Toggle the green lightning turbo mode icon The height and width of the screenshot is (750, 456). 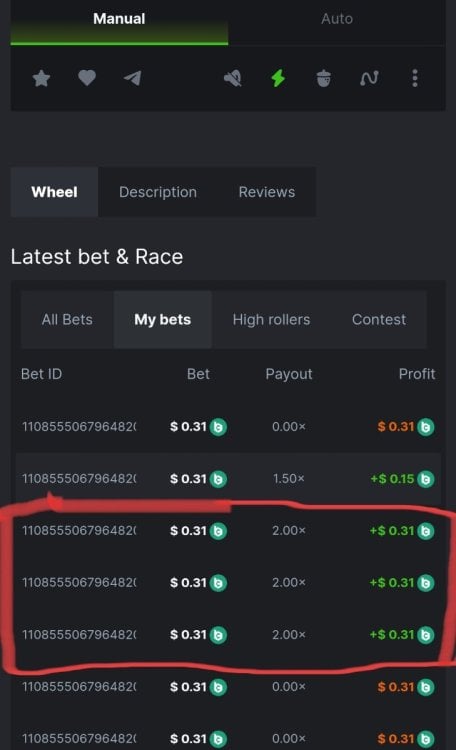(x=278, y=78)
